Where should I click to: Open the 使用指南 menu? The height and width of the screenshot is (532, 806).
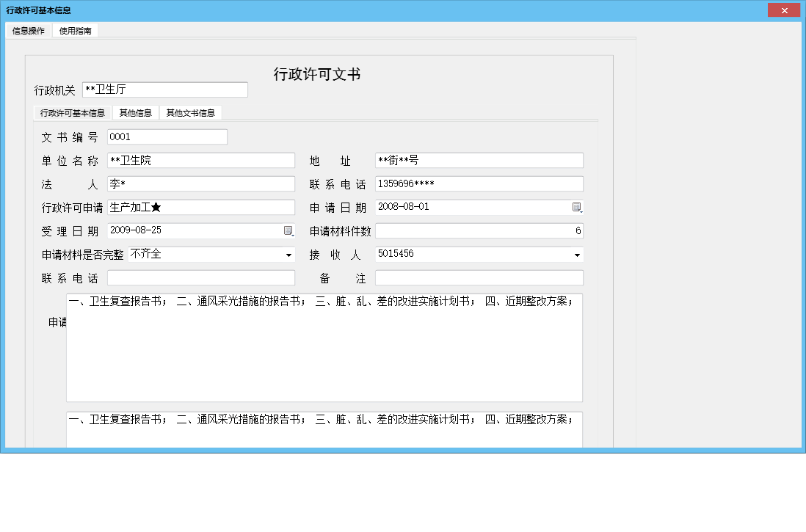click(75, 31)
